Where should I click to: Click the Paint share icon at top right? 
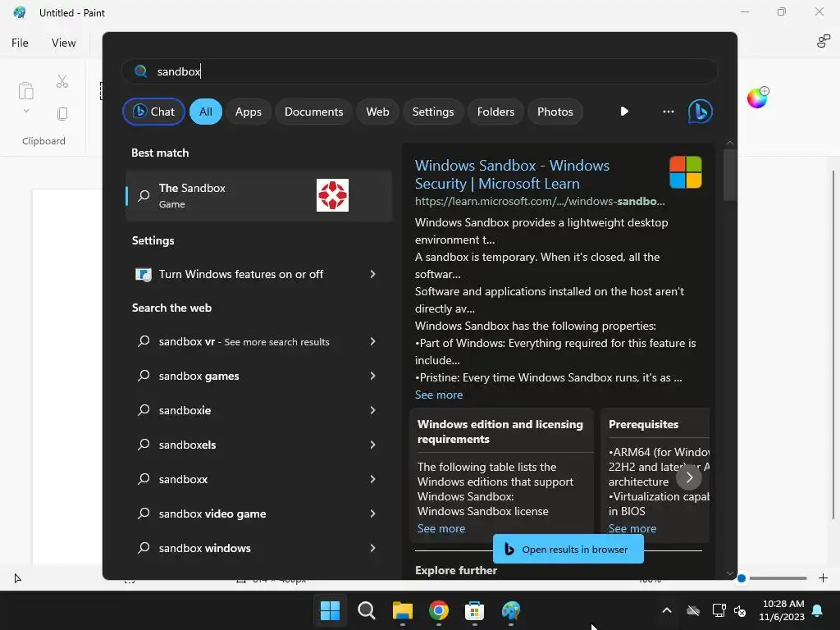click(824, 41)
